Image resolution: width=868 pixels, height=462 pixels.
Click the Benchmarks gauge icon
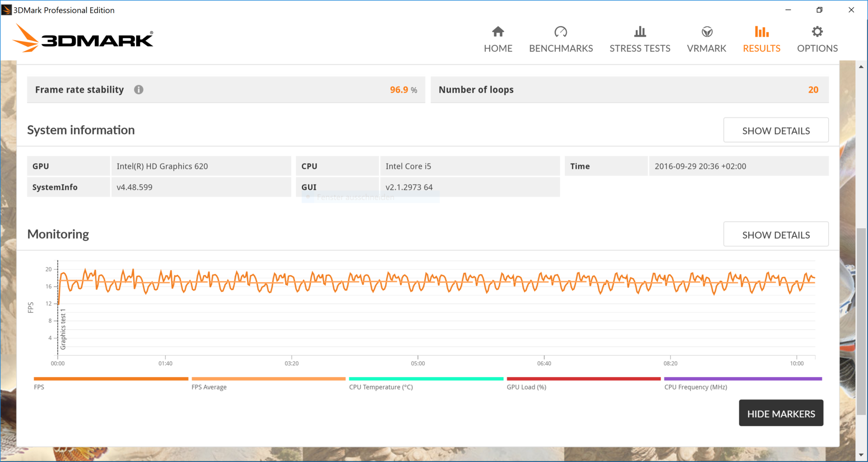coord(561,32)
